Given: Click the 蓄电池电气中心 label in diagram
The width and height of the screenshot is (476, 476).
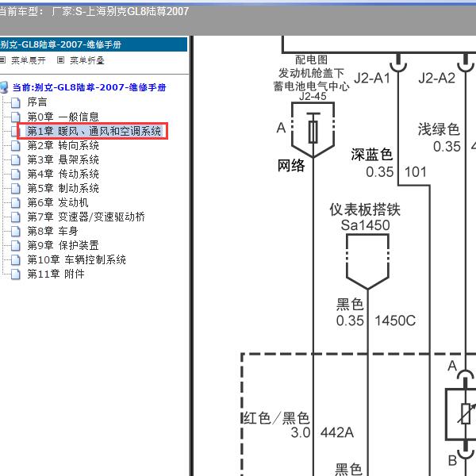Looking at the screenshot, I should point(311,86).
